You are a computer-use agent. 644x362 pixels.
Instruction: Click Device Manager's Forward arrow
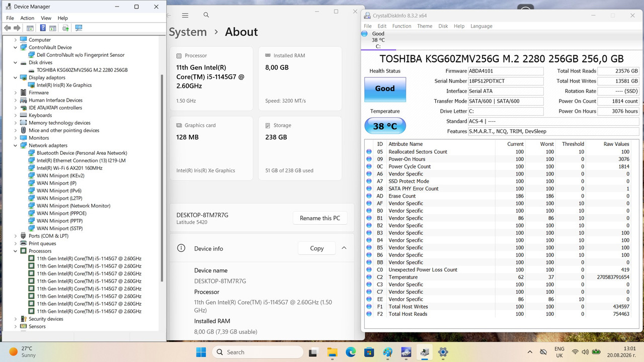pos(17,28)
